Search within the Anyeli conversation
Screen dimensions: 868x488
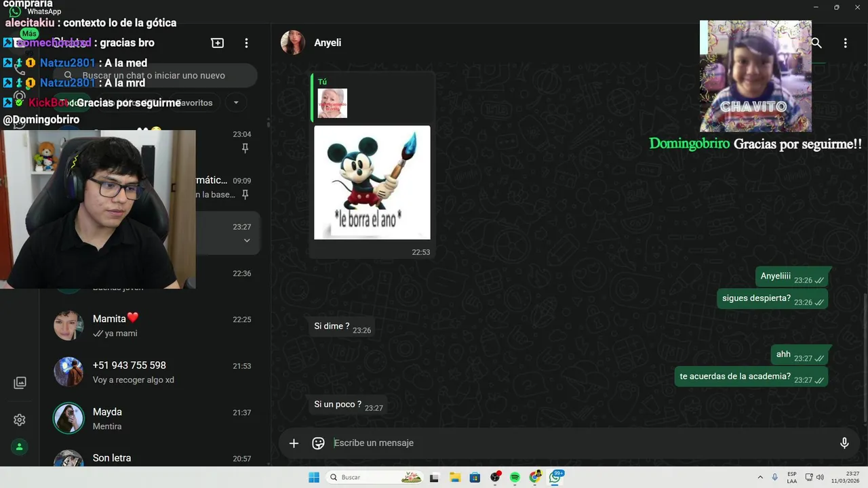point(816,43)
